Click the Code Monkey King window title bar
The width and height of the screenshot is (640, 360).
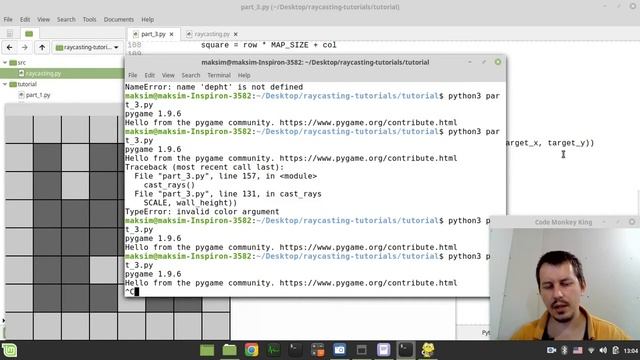[563, 222]
